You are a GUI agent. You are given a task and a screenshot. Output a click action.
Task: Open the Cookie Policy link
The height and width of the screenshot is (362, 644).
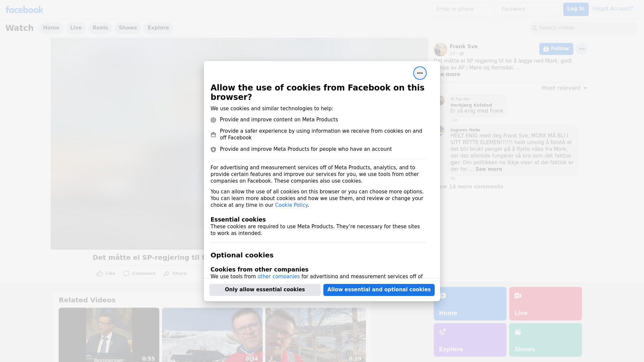(291, 205)
